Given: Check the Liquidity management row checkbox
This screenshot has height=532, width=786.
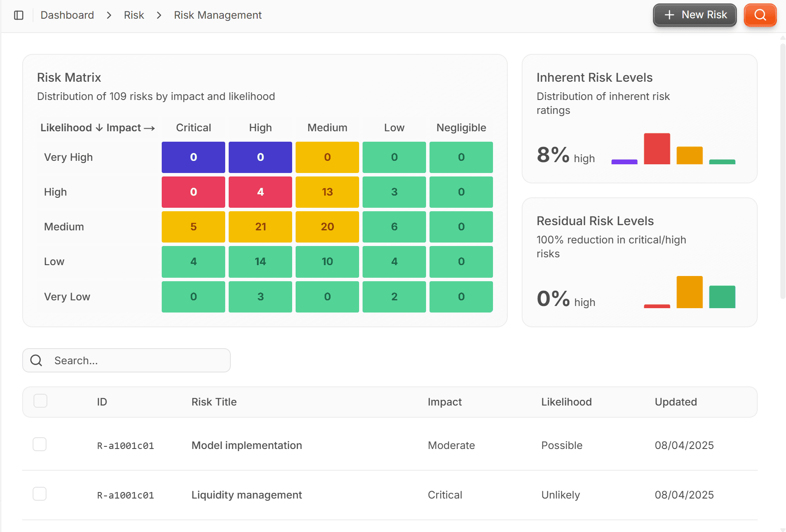Looking at the screenshot, I should pyautogui.click(x=40, y=494).
